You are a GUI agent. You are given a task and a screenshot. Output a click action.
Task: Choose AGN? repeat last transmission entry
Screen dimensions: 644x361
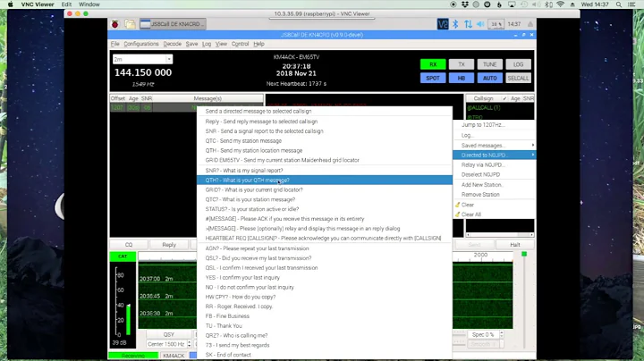pyautogui.click(x=325, y=248)
